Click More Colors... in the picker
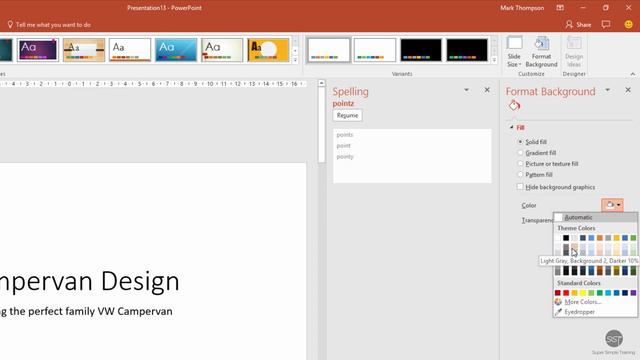This screenshot has width=640, height=360. click(583, 302)
